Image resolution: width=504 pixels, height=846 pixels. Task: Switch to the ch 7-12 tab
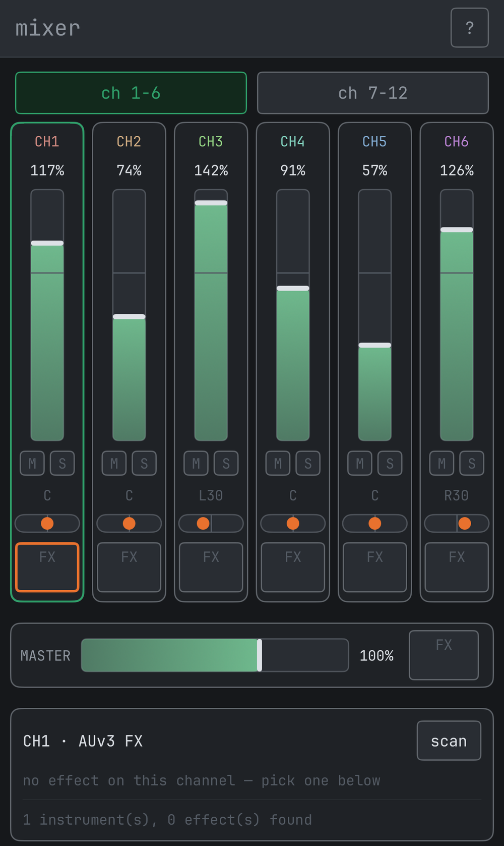tap(373, 93)
